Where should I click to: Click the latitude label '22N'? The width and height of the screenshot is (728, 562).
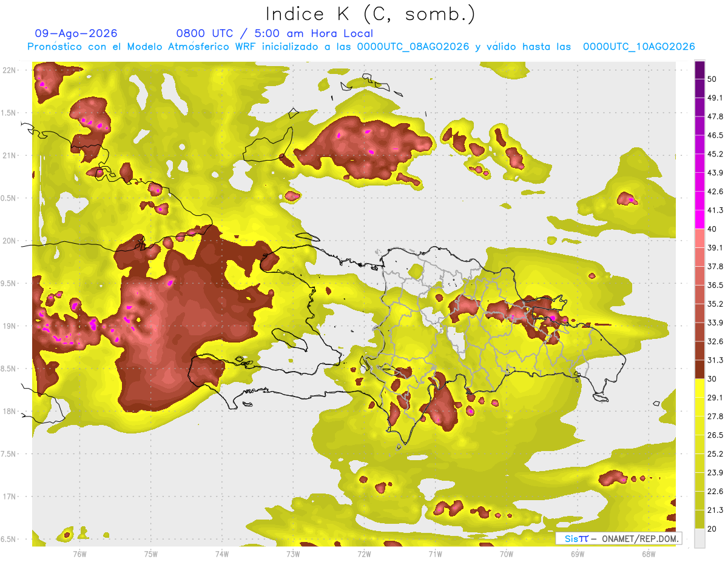point(10,70)
